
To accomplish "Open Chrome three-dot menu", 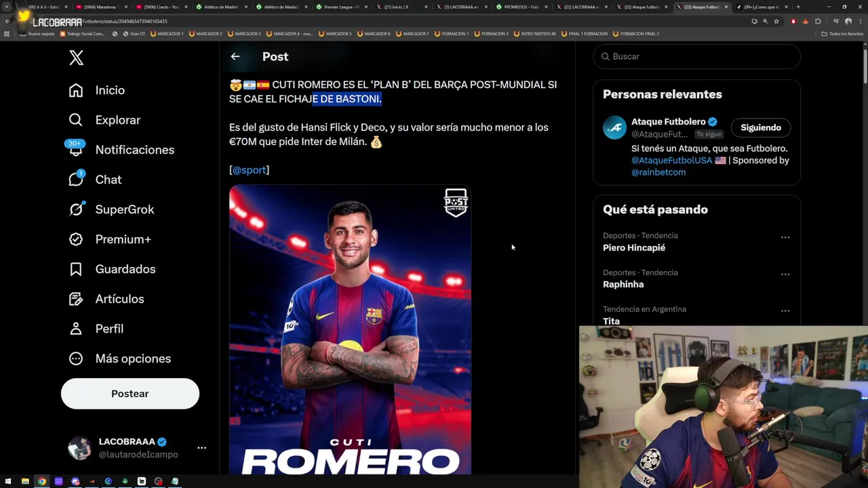I will (859, 21).
